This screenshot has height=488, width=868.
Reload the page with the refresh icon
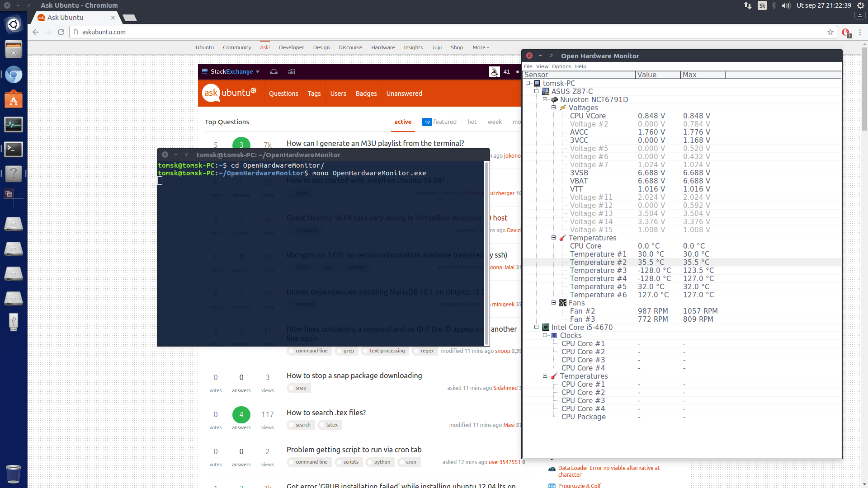pos(61,32)
